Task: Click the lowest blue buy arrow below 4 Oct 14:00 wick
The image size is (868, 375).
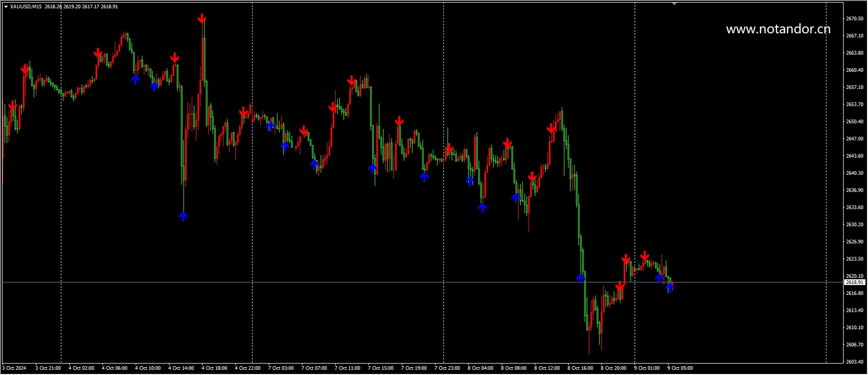Action: pos(183,216)
